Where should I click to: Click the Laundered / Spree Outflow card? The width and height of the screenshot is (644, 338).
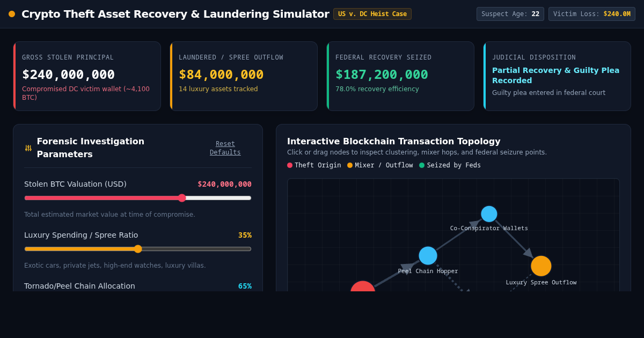point(244,76)
